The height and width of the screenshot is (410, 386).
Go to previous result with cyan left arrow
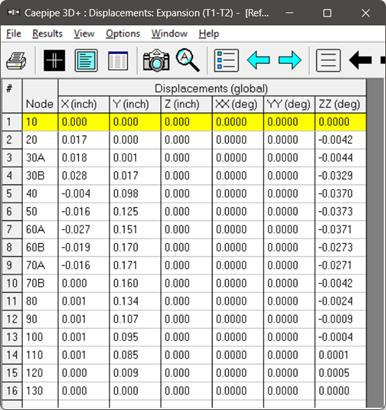[x=258, y=60]
